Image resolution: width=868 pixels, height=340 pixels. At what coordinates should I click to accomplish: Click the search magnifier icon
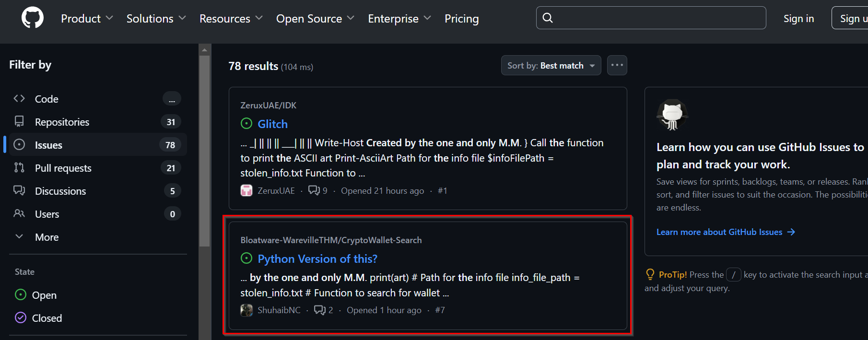548,18
